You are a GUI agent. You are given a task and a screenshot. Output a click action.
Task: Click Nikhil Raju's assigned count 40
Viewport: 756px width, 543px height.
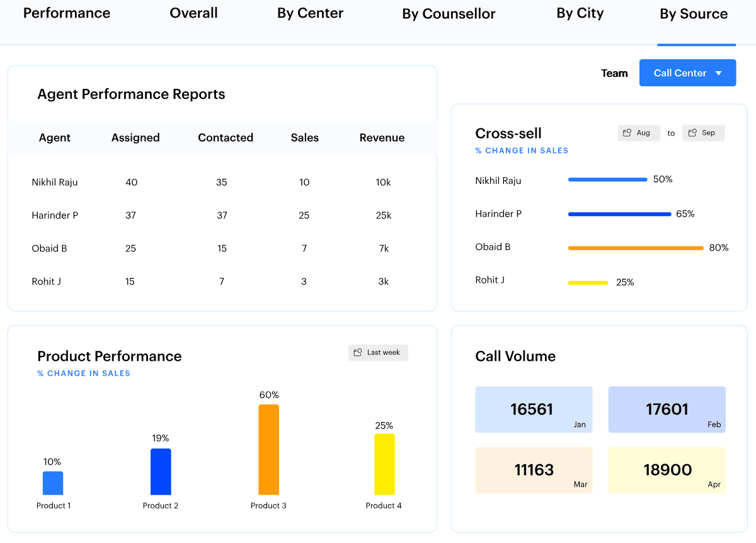click(131, 183)
